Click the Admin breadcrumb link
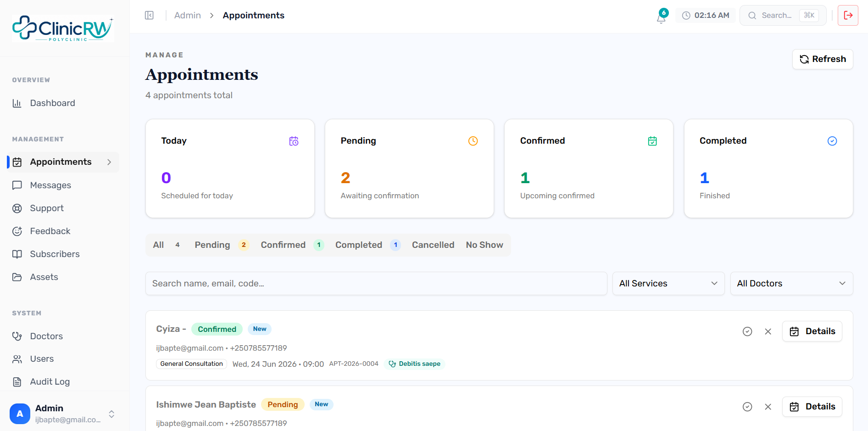868x431 pixels. tap(188, 16)
